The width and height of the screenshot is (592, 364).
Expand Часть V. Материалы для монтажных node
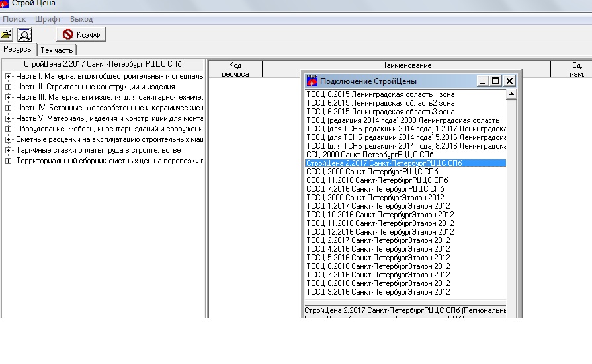tap(8, 118)
